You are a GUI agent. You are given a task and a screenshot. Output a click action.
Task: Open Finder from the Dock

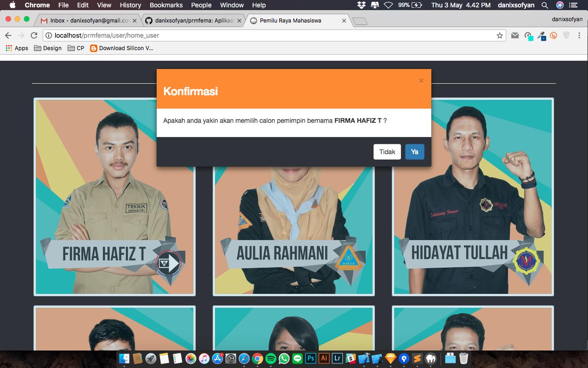click(124, 358)
